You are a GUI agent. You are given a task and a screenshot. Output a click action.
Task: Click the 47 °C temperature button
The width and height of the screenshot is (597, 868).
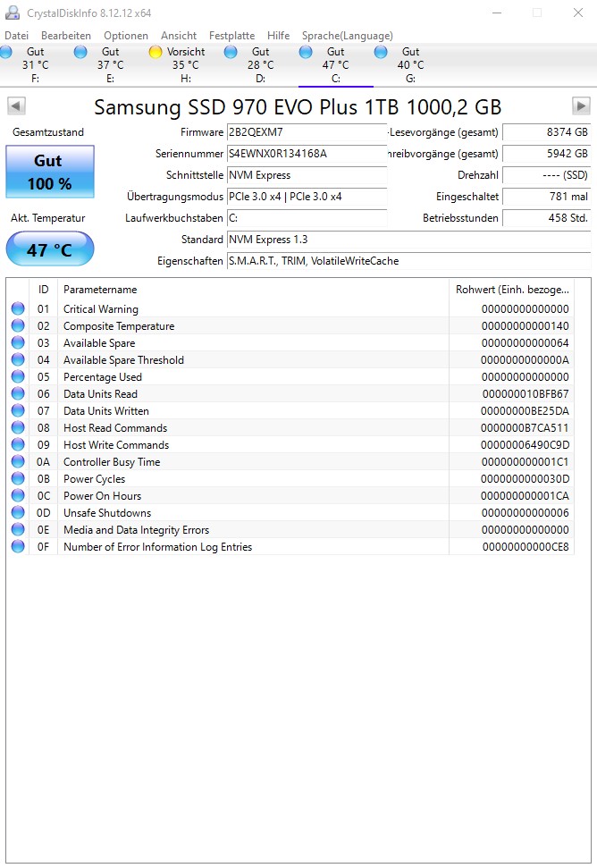point(50,249)
